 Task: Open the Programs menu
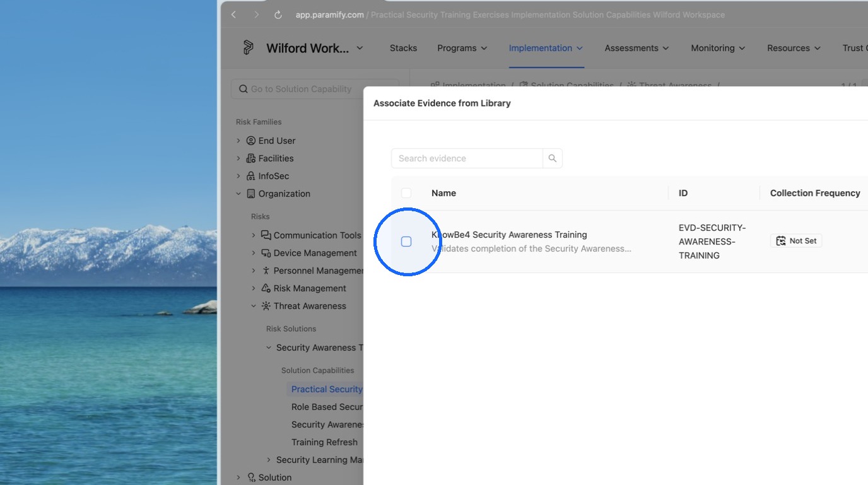pyautogui.click(x=462, y=48)
